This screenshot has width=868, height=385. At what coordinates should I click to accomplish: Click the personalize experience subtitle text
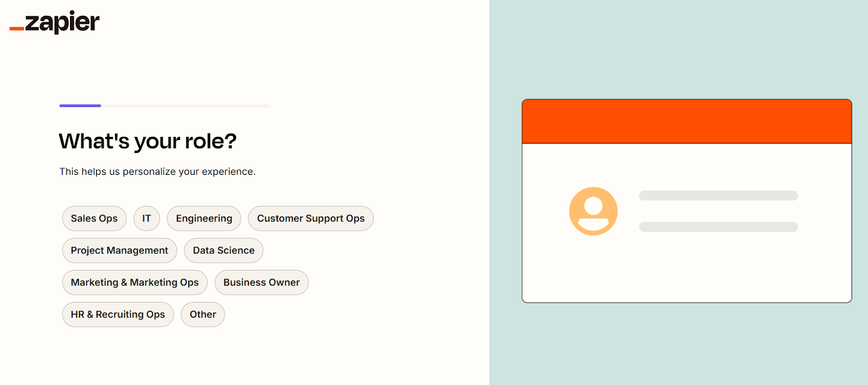157,172
